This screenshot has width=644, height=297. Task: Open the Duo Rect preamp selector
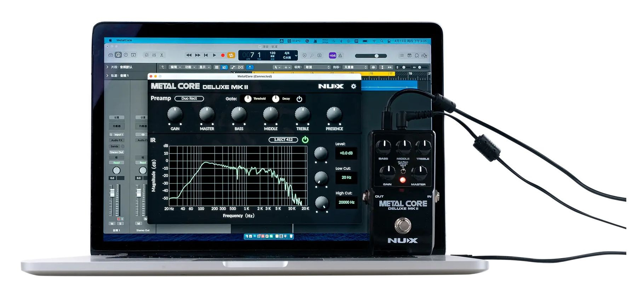(189, 99)
